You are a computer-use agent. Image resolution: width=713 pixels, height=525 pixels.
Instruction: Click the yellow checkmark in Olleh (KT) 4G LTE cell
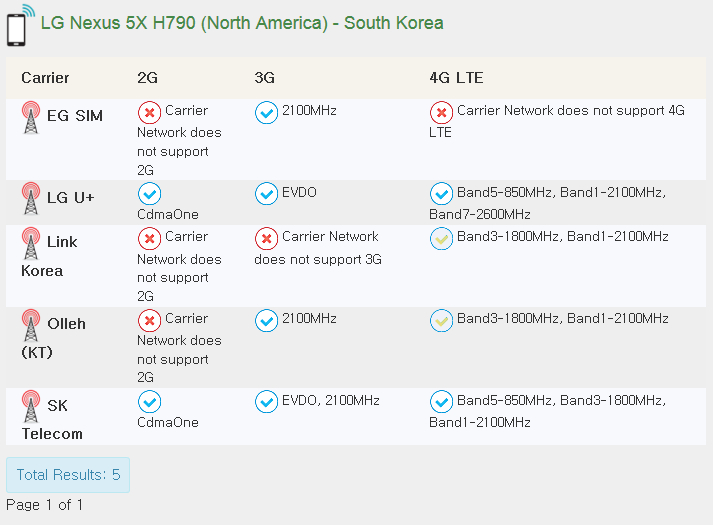pyautogui.click(x=441, y=320)
